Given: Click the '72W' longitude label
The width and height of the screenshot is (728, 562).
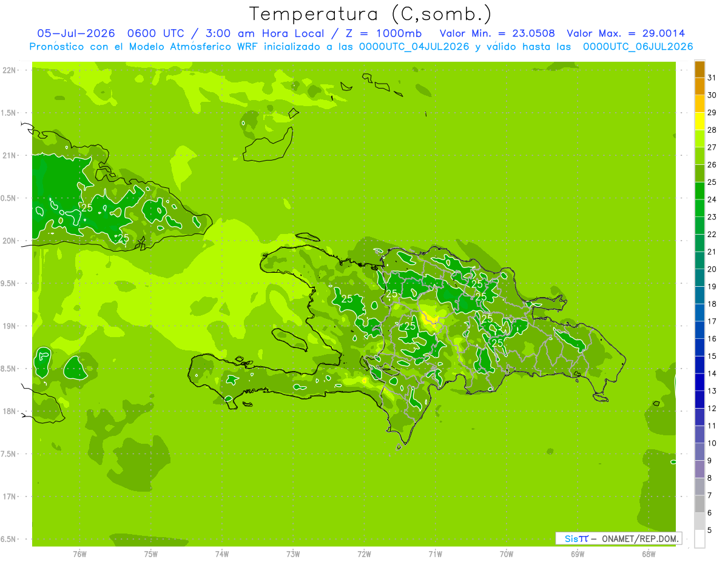Looking at the screenshot, I should (x=364, y=554).
